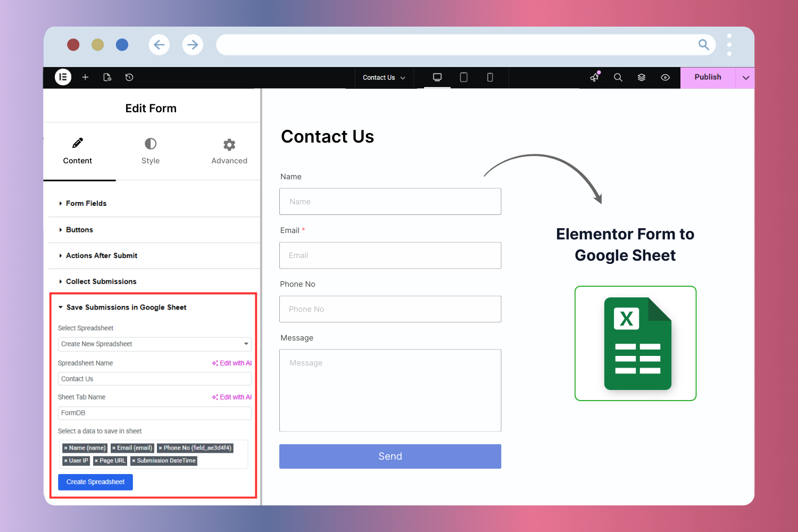Open page settings document icon

pos(107,77)
